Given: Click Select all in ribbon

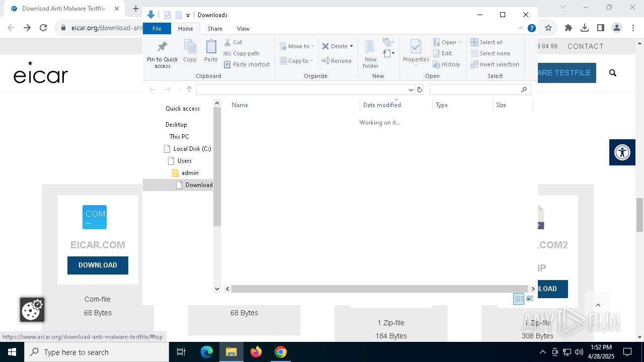Looking at the screenshot, I should click(x=487, y=42).
